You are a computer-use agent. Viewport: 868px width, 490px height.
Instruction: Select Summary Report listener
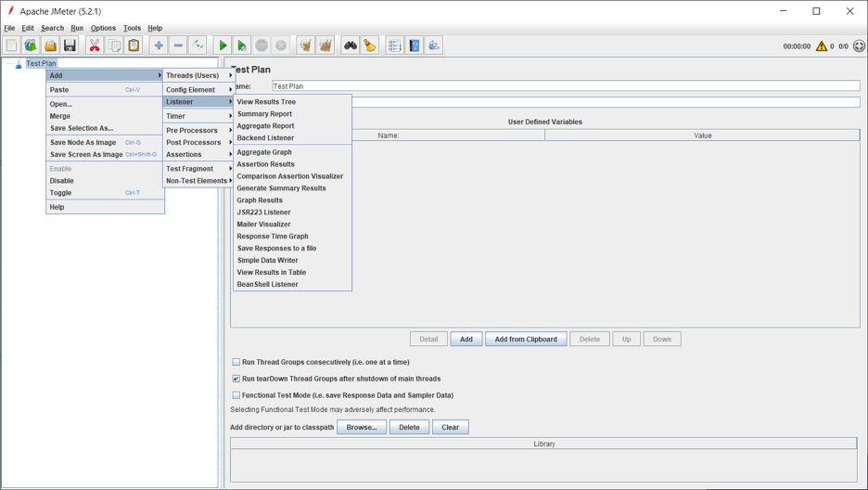(x=292, y=114)
